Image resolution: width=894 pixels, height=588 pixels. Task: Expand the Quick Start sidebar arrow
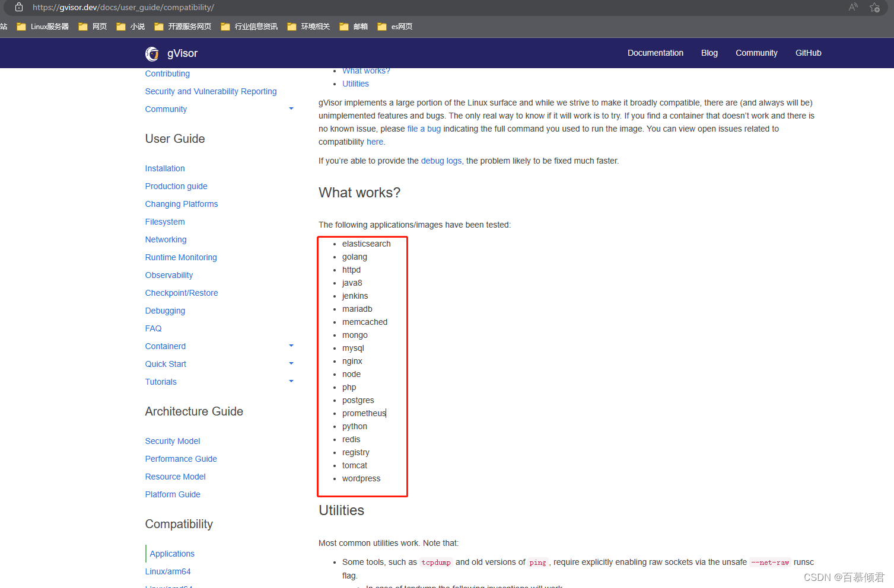291,363
